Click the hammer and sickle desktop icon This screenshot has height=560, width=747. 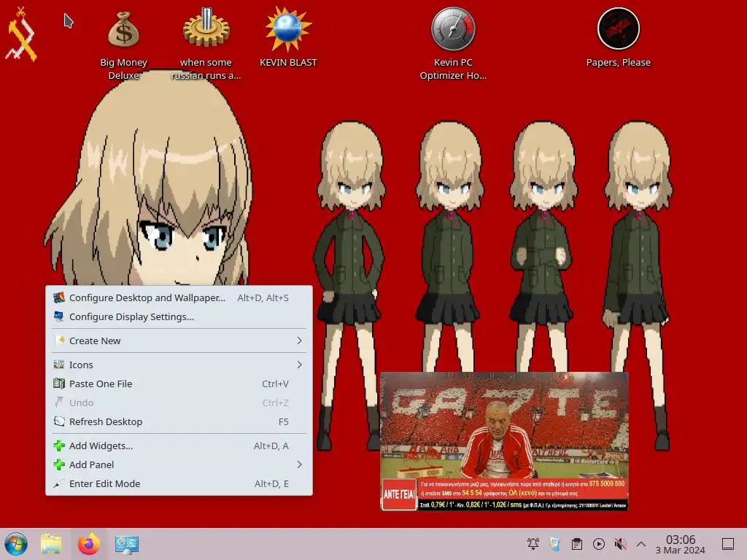21,34
